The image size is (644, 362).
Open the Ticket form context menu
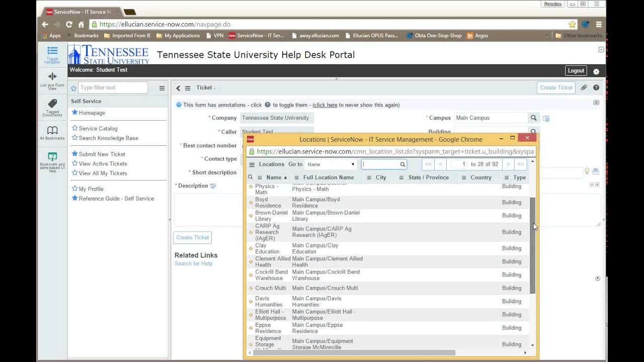(188, 88)
